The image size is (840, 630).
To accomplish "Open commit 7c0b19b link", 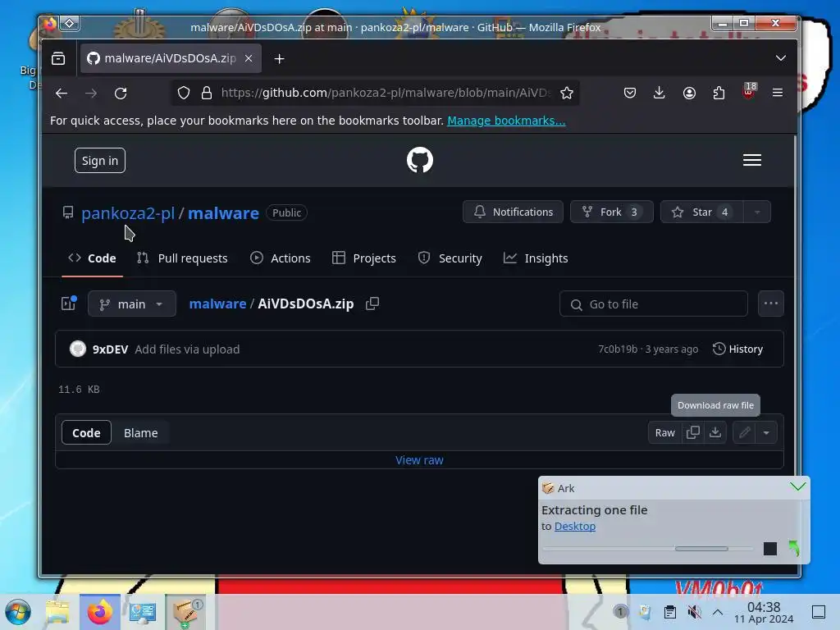I will pyautogui.click(x=618, y=349).
